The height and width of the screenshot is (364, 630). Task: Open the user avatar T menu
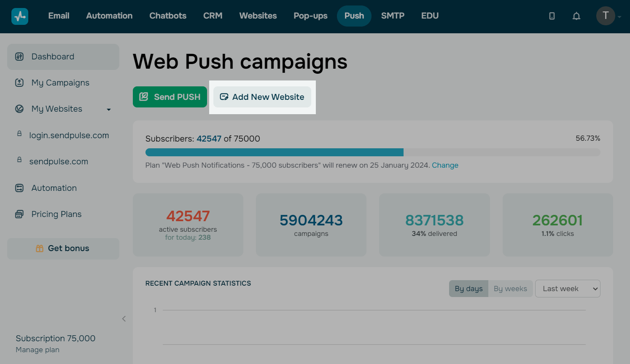tap(606, 16)
